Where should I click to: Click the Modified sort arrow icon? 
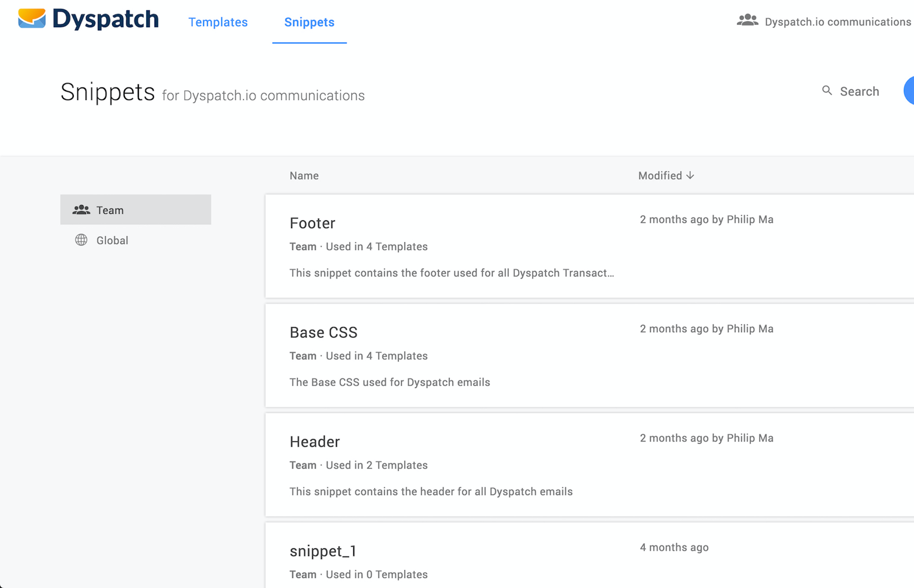pyautogui.click(x=690, y=175)
